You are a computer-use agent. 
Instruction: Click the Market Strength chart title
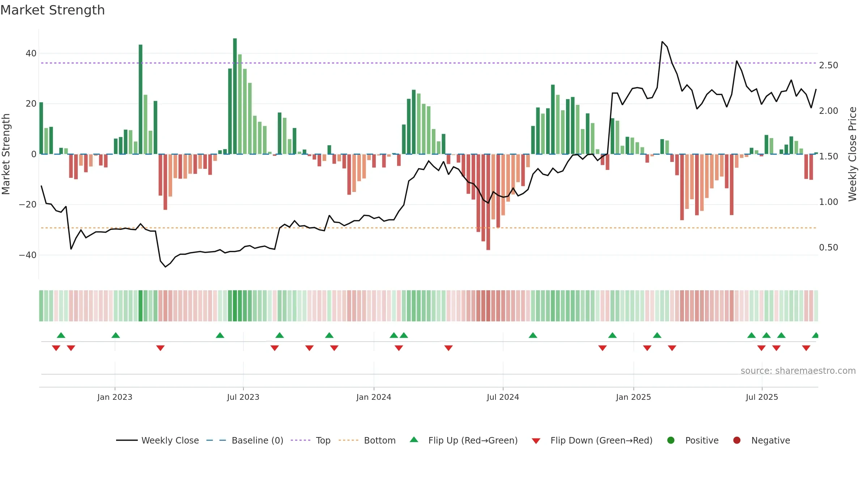pyautogui.click(x=52, y=10)
